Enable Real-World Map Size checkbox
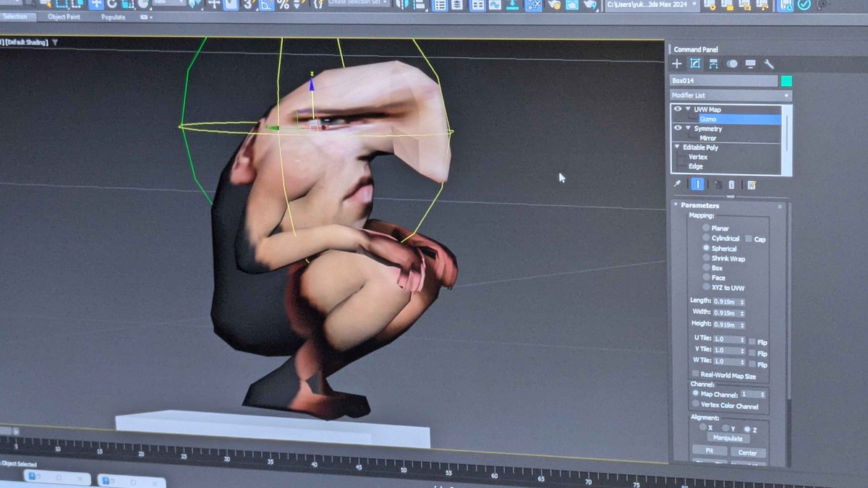 696,374
